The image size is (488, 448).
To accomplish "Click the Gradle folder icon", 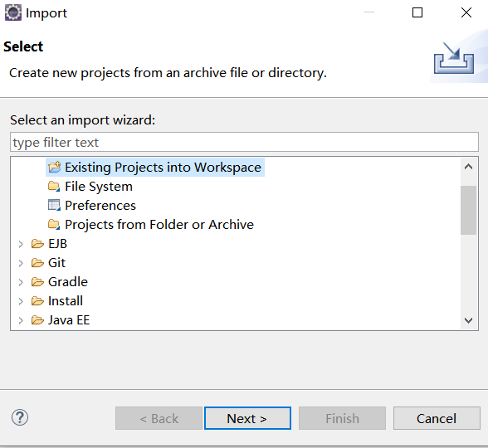I will [x=37, y=282].
